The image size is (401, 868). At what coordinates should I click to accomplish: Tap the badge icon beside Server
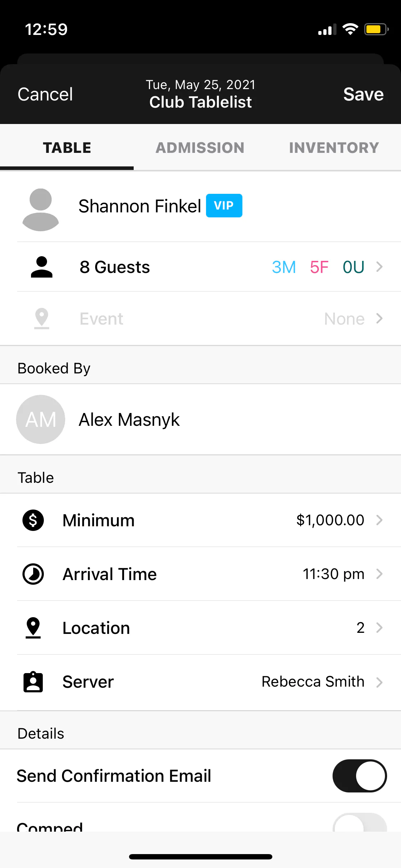click(33, 682)
